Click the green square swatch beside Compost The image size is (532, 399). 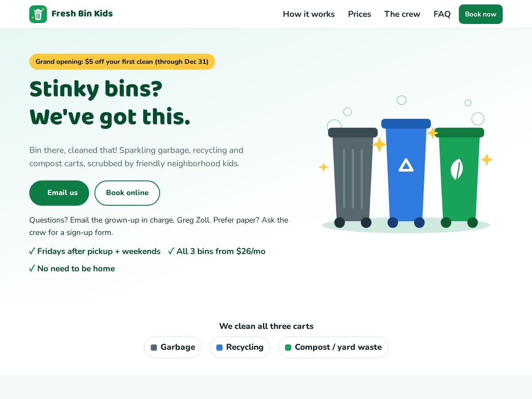click(x=288, y=348)
